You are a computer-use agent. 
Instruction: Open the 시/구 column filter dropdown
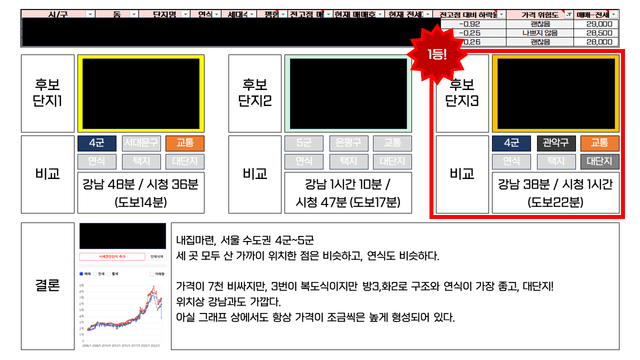coord(90,14)
